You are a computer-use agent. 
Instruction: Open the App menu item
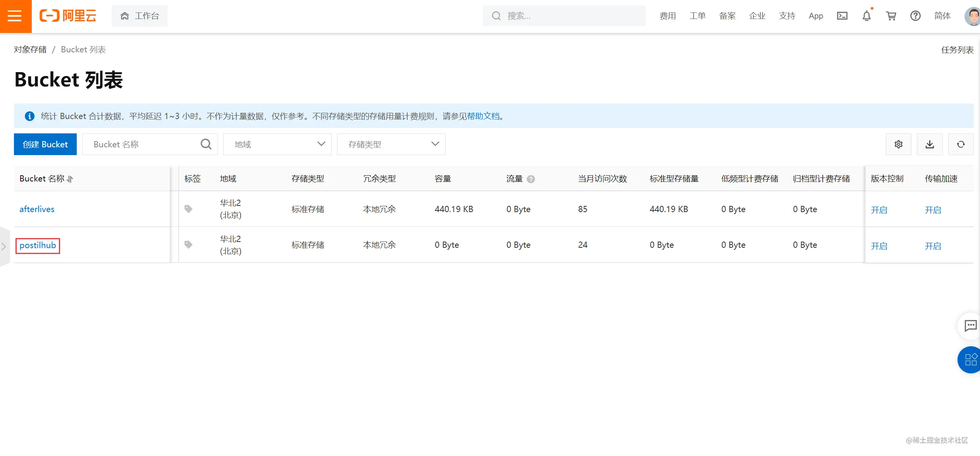coord(816,16)
